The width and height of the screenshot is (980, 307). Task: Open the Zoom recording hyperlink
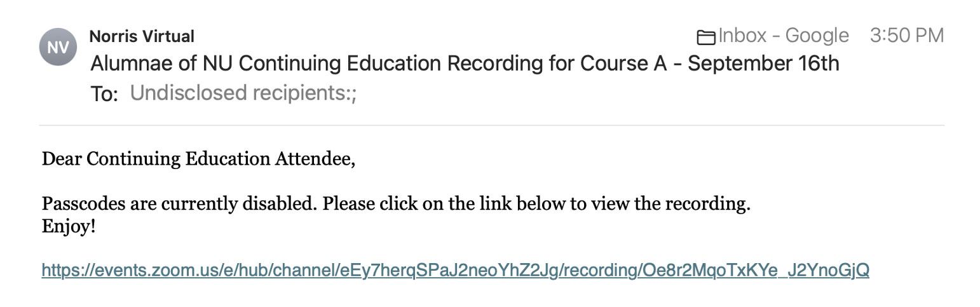tap(455, 271)
